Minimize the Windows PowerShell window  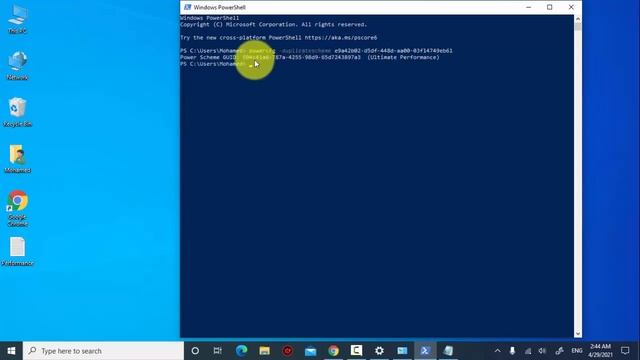point(528,7)
